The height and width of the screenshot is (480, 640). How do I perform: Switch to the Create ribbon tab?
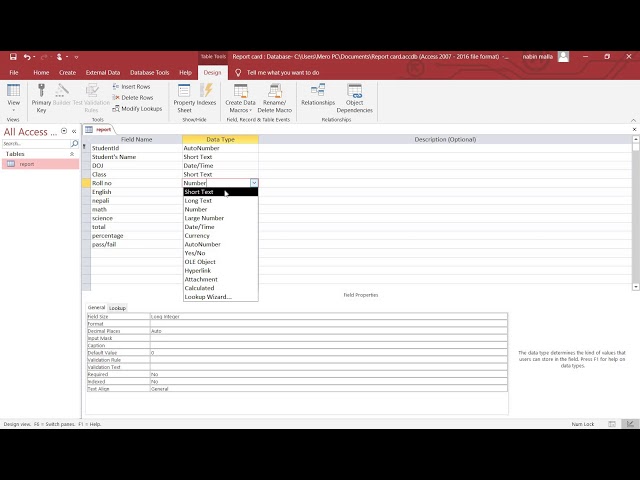coord(67,73)
